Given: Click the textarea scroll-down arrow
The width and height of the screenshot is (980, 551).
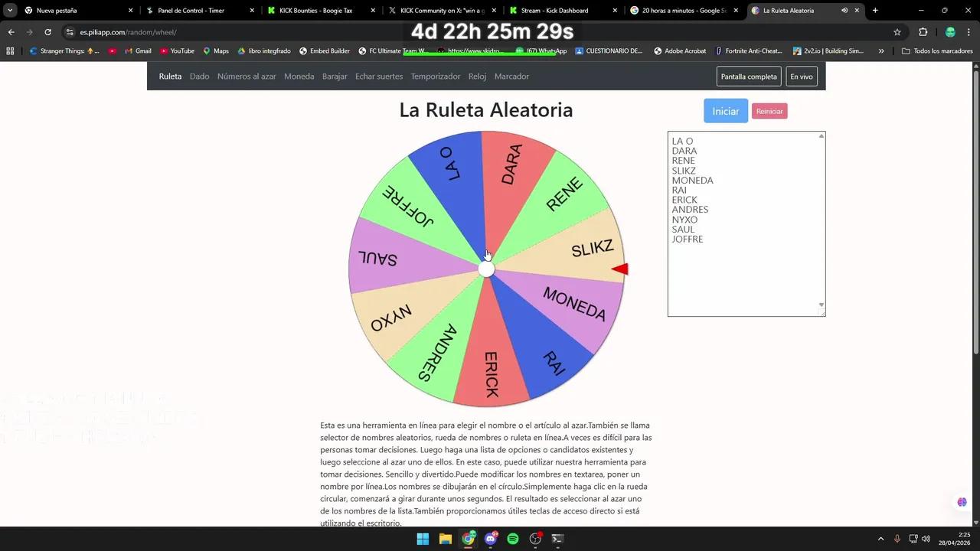Looking at the screenshot, I should click(x=822, y=305).
